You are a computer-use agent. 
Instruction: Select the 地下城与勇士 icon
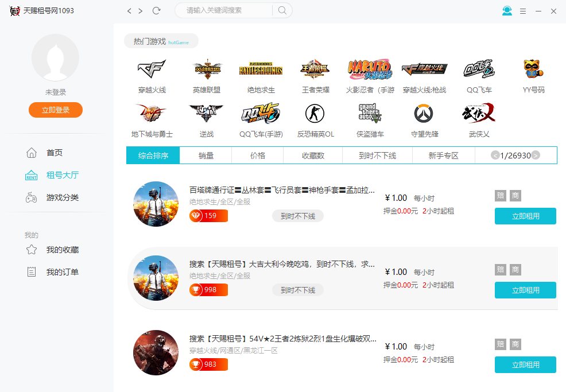pos(152,113)
